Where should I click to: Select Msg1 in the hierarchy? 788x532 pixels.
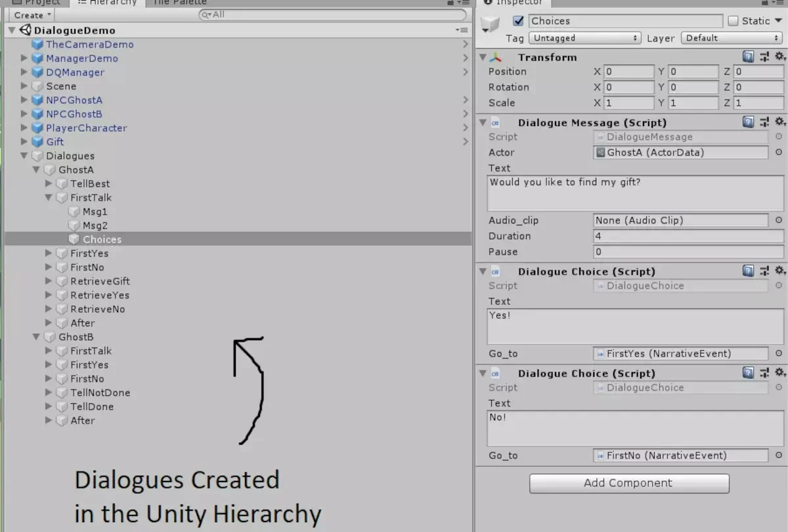tap(95, 211)
